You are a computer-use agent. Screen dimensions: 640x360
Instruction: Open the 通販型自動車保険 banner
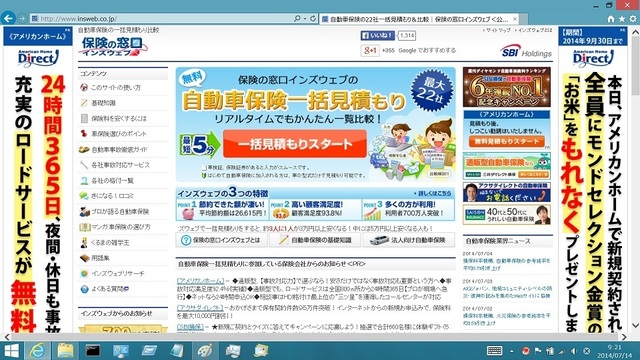click(x=507, y=166)
